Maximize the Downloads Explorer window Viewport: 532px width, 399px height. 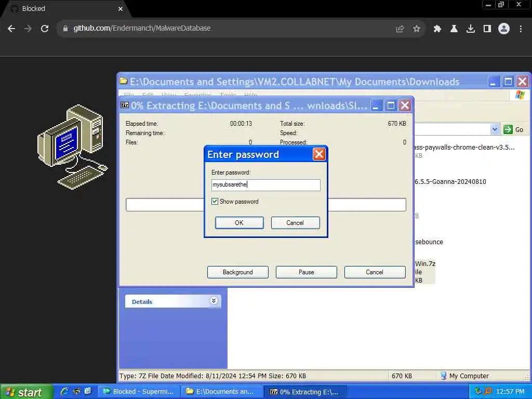(508, 82)
